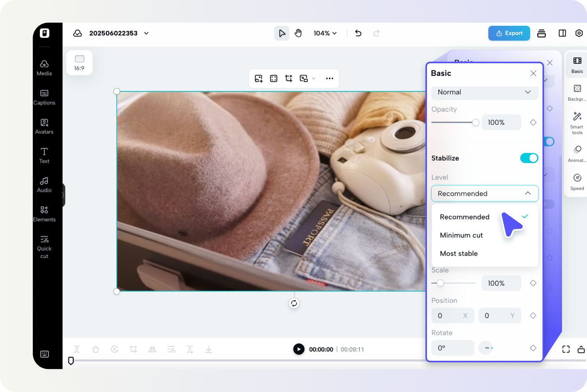Switch to the Basic tab on the right
Viewport: 587px width, 392px height.
(x=576, y=65)
